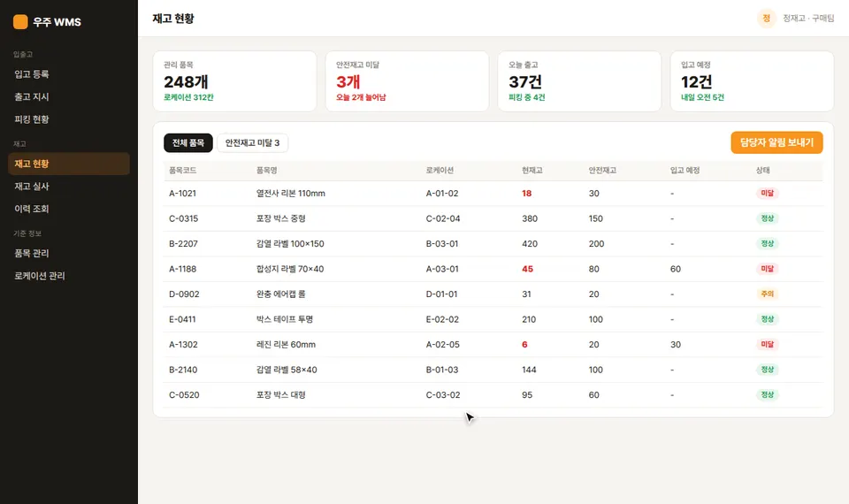The height and width of the screenshot is (504, 849).
Task: Click item code B-2207
Action: [183, 244]
